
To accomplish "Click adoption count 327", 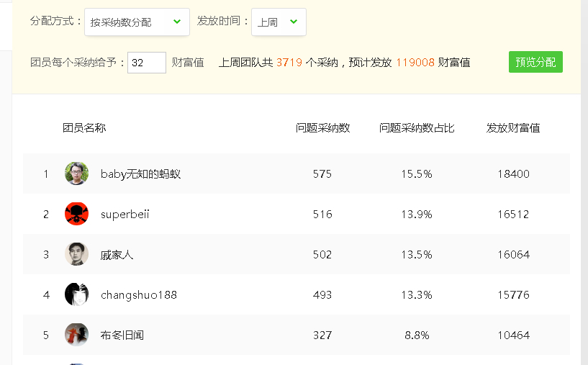I will [322, 335].
